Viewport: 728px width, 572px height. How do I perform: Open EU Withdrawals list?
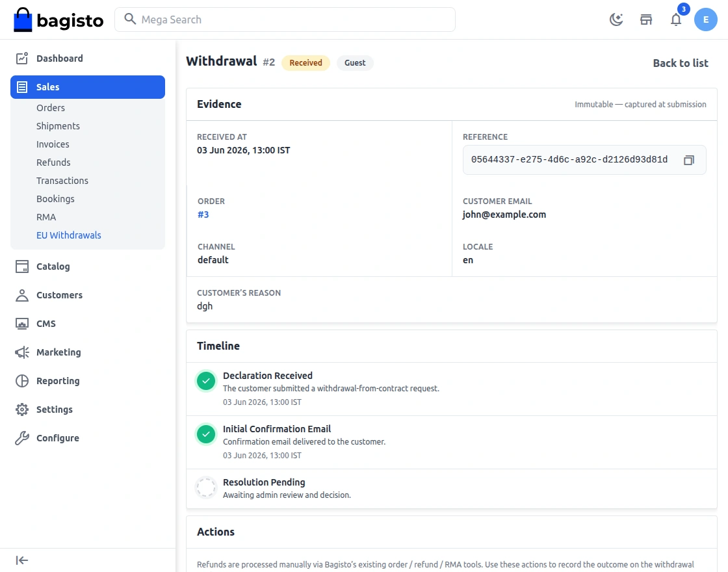(69, 235)
